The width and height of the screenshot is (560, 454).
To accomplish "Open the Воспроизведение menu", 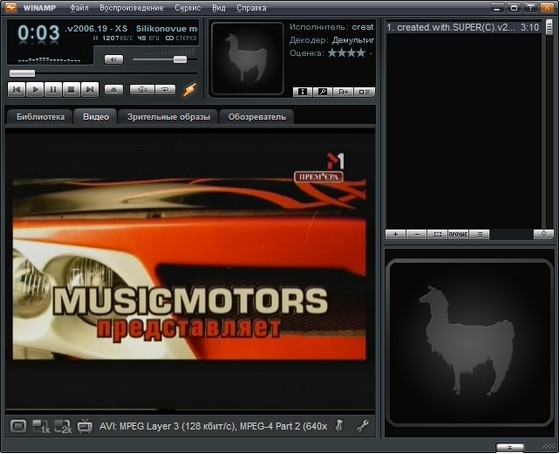I will (131, 8).
